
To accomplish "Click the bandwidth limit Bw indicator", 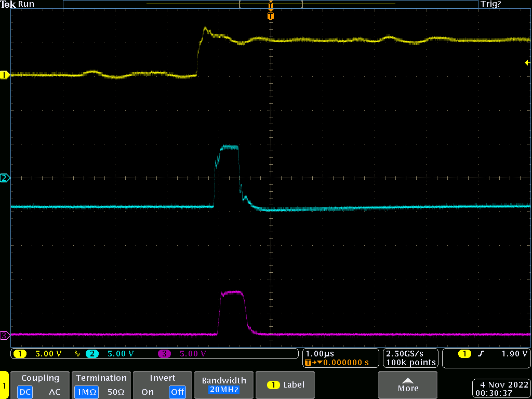I will pyautogui.click(x=77, y=354).
